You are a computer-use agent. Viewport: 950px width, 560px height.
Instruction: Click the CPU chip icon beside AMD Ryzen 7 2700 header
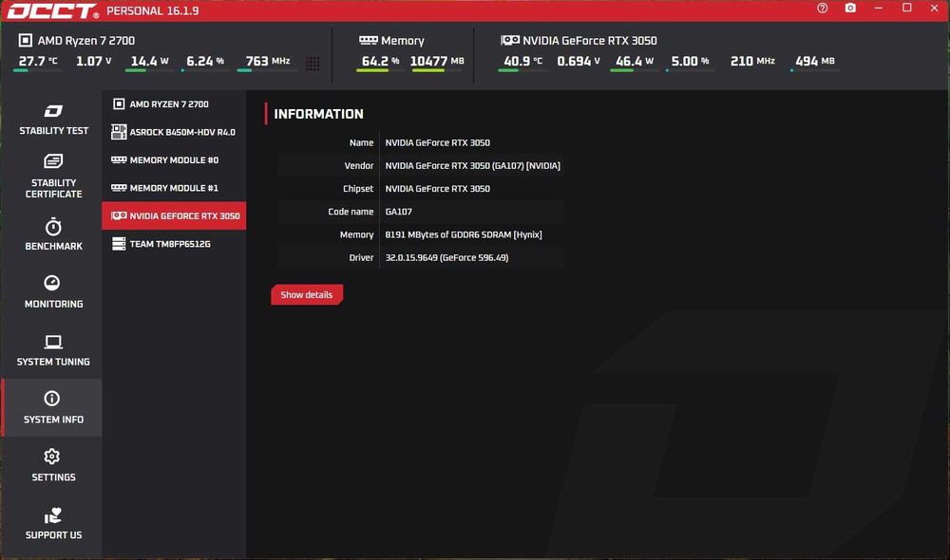click(26, 41)
